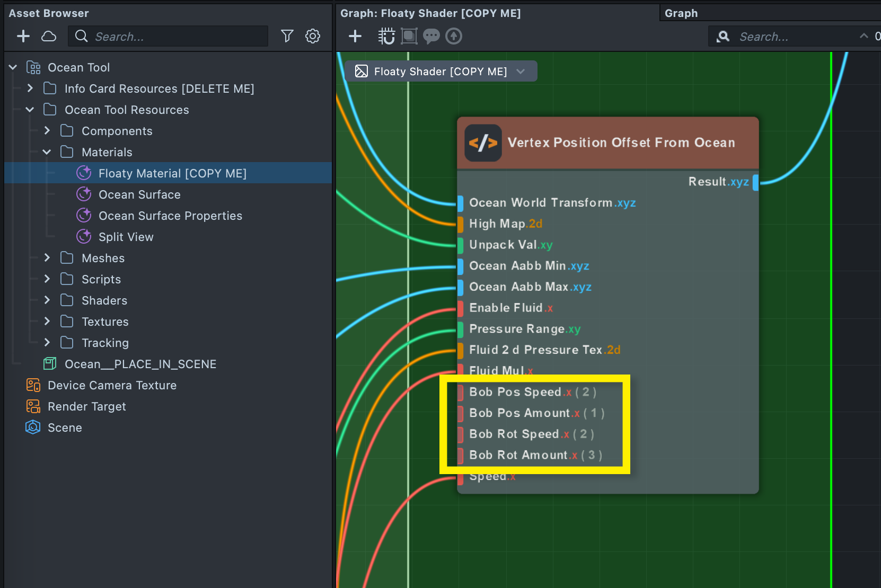Click the Vertex Position Offset From Ocean node header

[621, 142]
